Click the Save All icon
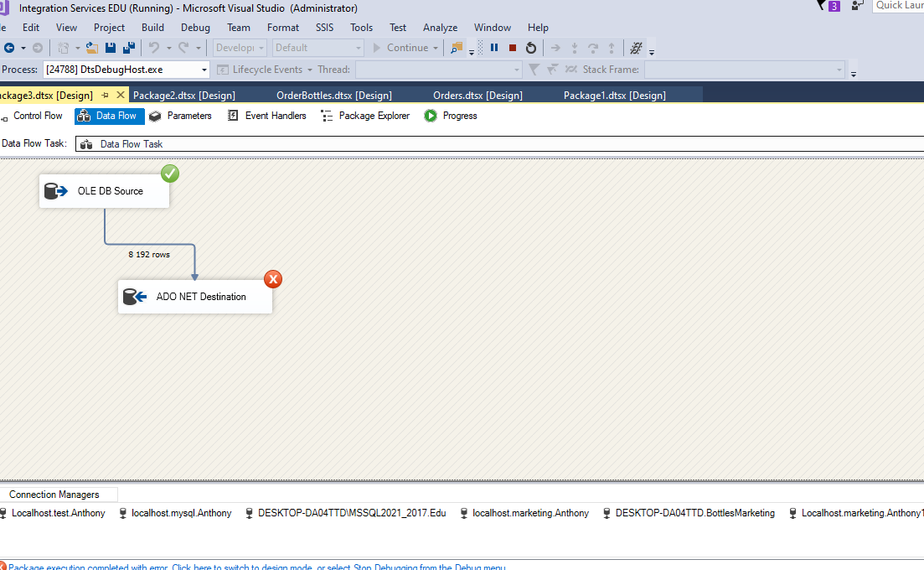 point(128,48)
